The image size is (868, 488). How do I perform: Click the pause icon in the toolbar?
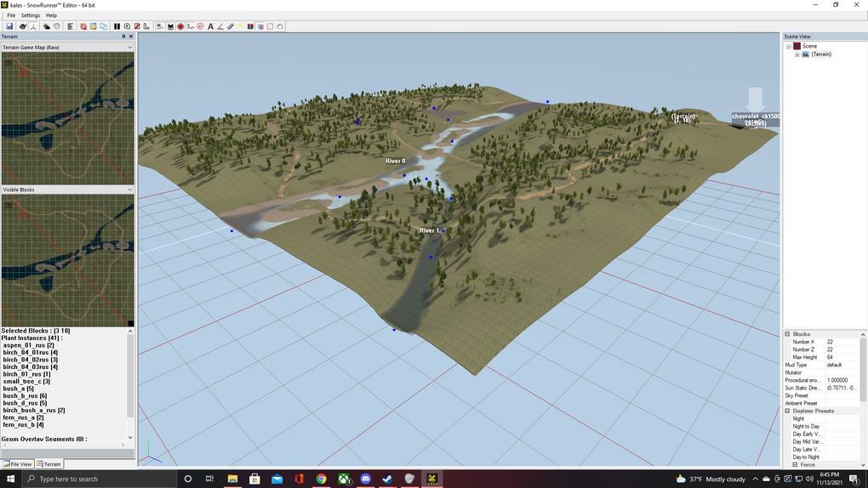(x=117, y=26)
